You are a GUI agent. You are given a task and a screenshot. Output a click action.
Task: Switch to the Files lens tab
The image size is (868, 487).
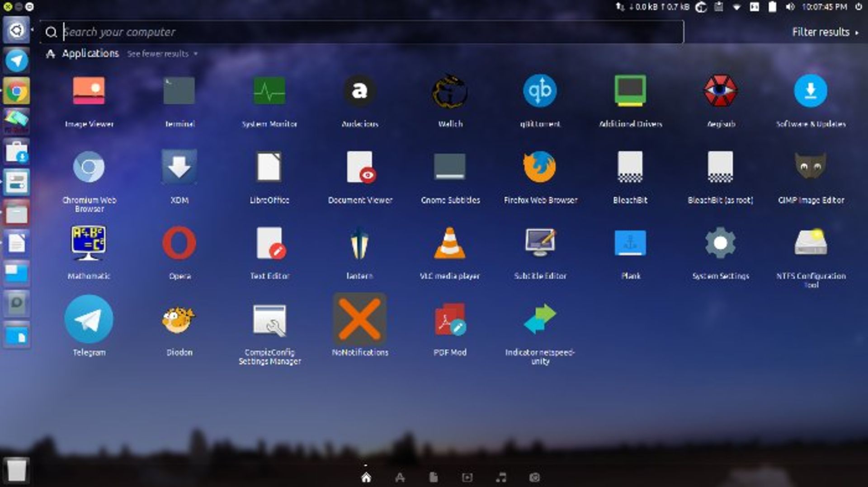point(433,477)
